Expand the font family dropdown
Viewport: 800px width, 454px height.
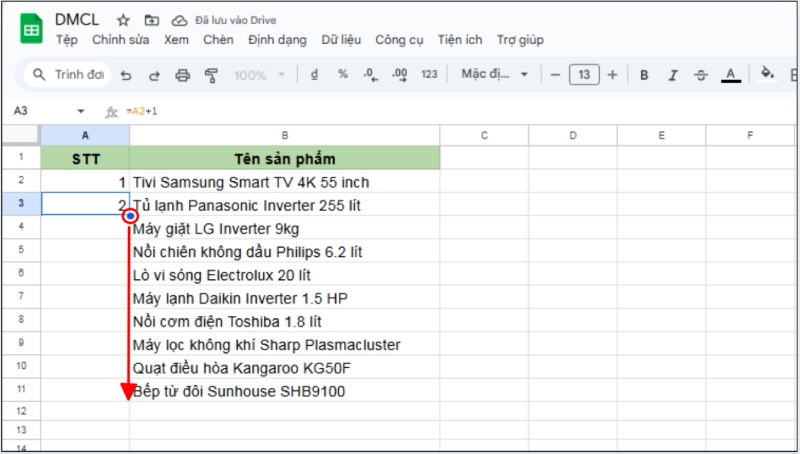click(x=494, y=75)
